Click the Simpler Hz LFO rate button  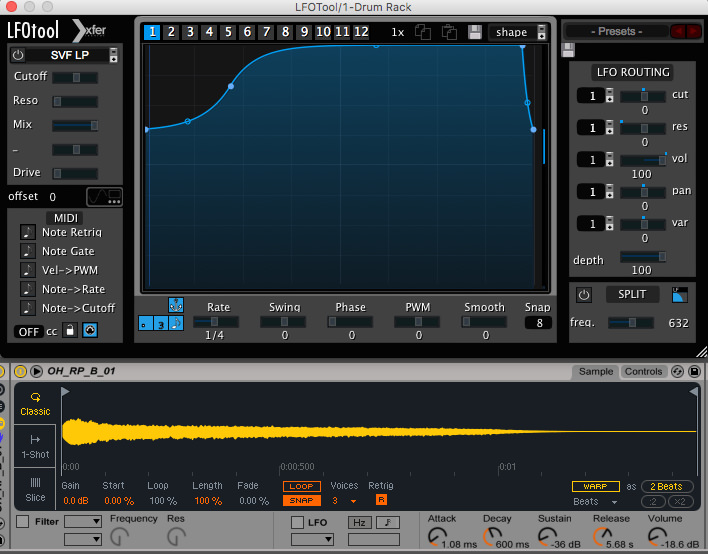[359, 522]
